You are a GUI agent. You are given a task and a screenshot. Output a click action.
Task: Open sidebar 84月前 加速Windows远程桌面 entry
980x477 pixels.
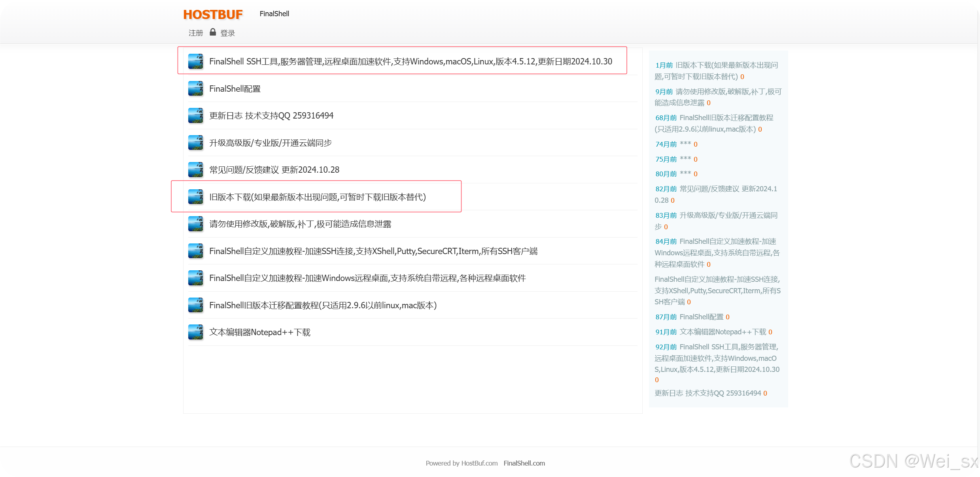pos(717,253)
